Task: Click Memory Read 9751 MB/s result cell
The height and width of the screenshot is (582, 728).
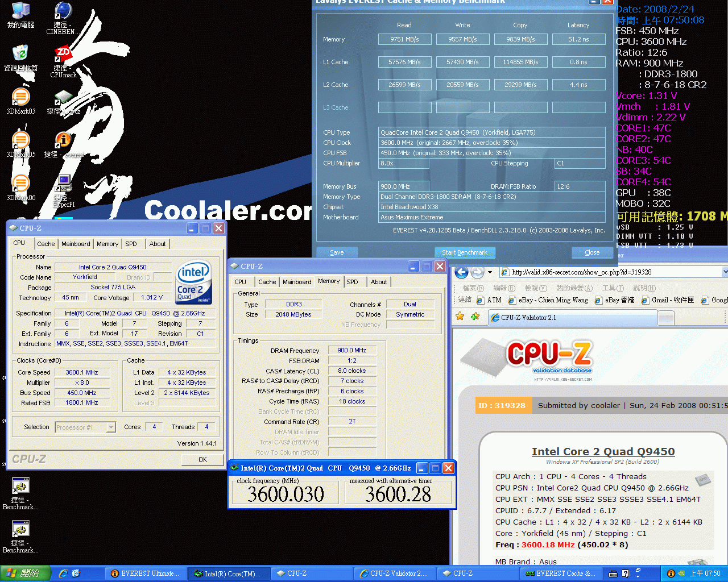Action: click(404, 39)
